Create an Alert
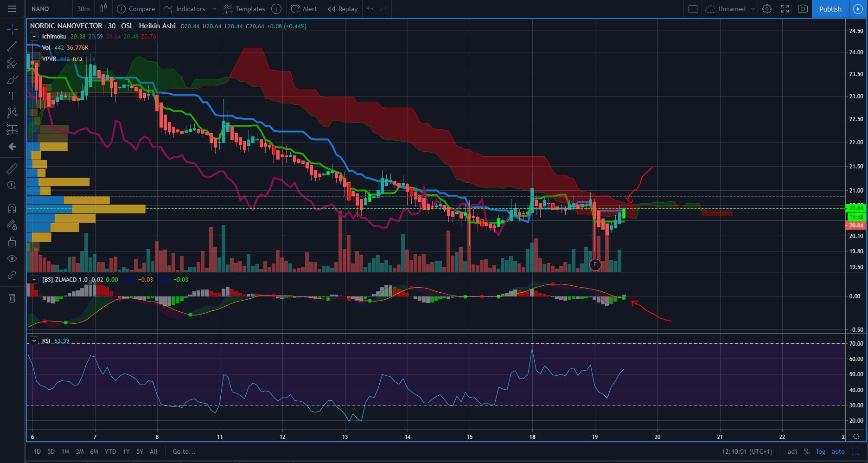Image resolution: width=868 pixels, height=463 pixels. (x=304, y=9)
